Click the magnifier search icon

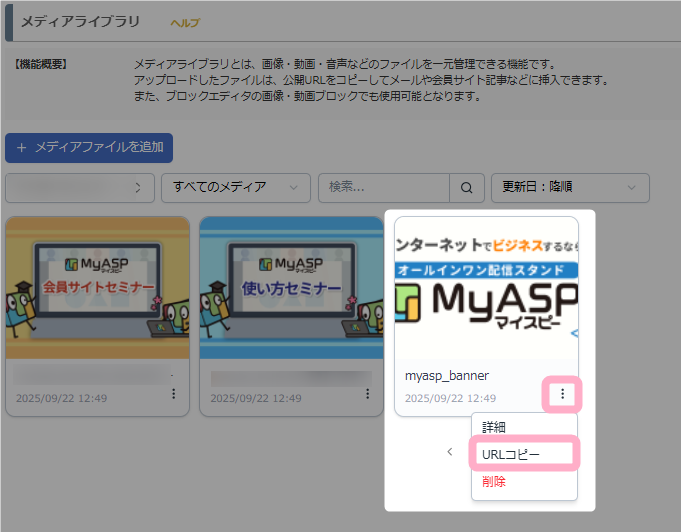tap(466, 187)
